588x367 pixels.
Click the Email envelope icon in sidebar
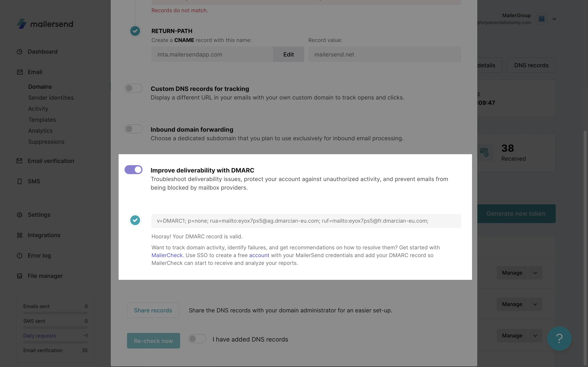tap(19, 72)
